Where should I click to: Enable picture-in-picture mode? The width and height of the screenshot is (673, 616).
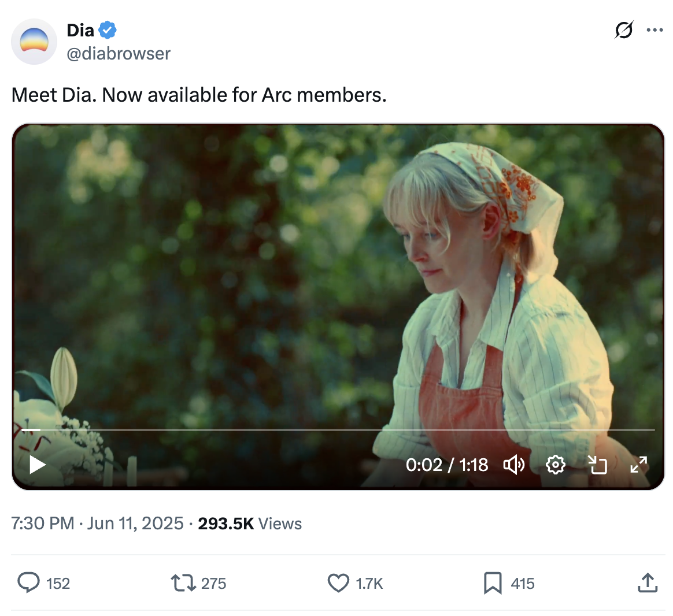click(597, 465)
